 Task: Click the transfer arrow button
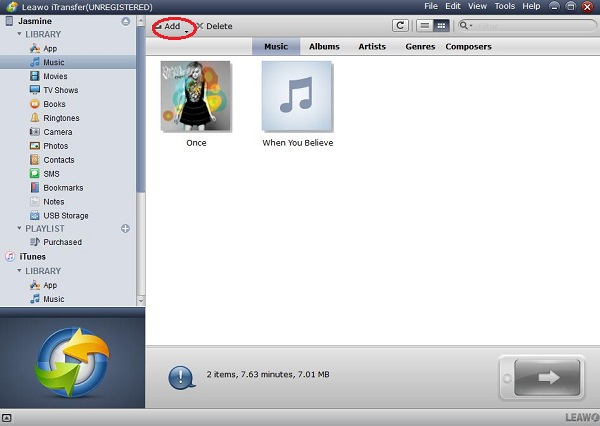(x=543, y=378)
